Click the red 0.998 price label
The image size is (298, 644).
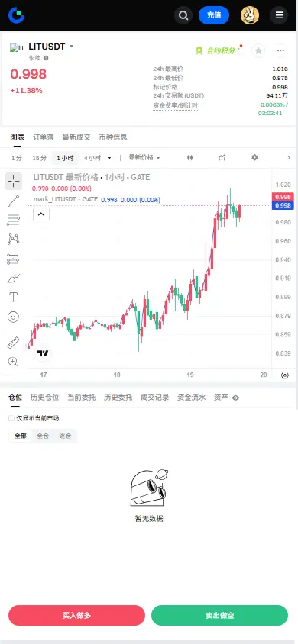tap(283, 197)
